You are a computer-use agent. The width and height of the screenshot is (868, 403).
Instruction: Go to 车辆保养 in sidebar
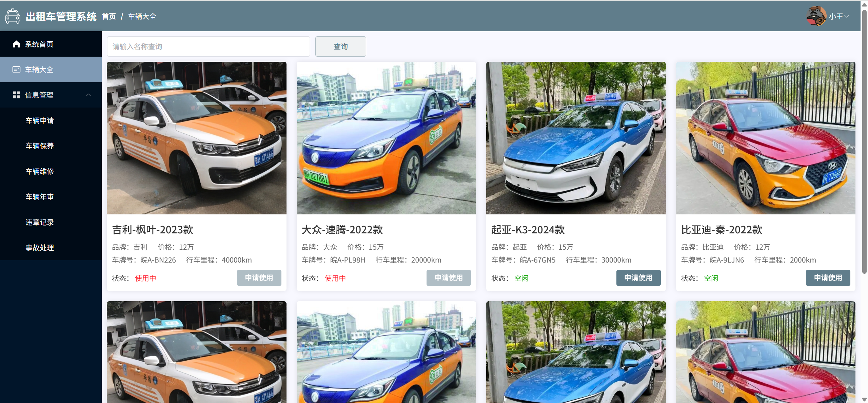40,146
